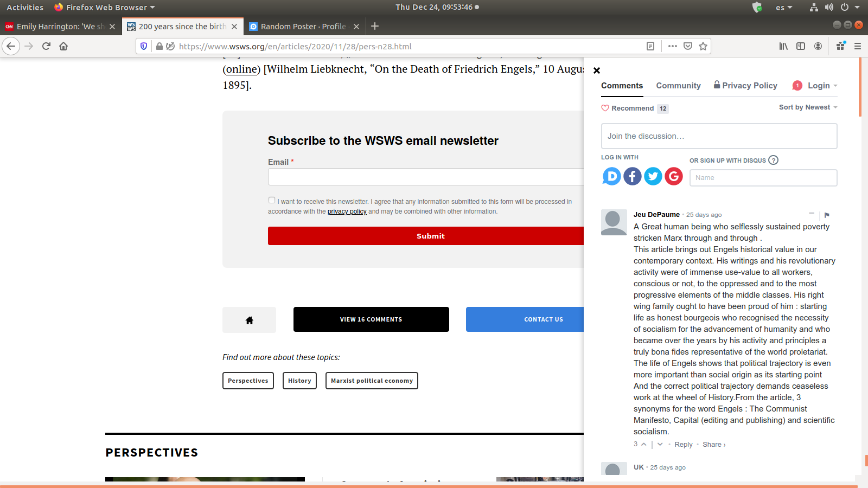Image resolution: width=868 pixels, height=488 pixels.
Task: Bookmark this page with the star icon
Action: [x=703, y=46]
